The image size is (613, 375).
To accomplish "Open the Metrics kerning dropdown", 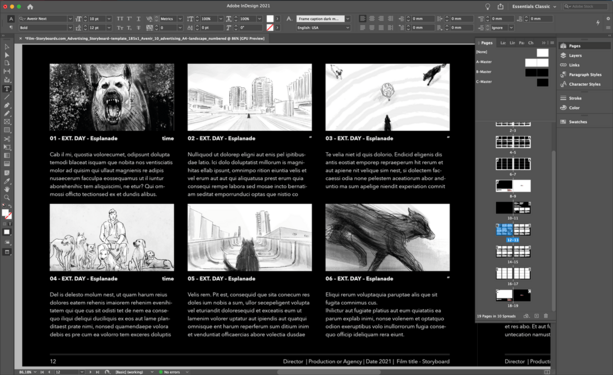I will [x=180, y=19].
